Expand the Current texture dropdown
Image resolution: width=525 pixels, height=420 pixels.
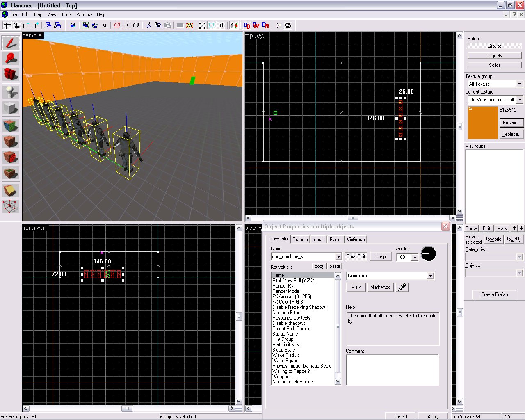[x=520, y=100]
